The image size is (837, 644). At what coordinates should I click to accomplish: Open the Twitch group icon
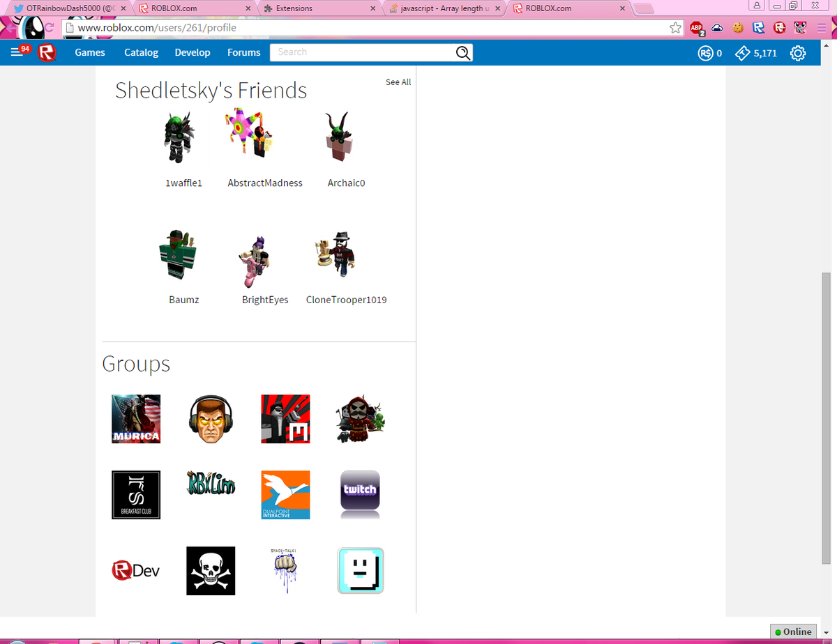[360, 495]
